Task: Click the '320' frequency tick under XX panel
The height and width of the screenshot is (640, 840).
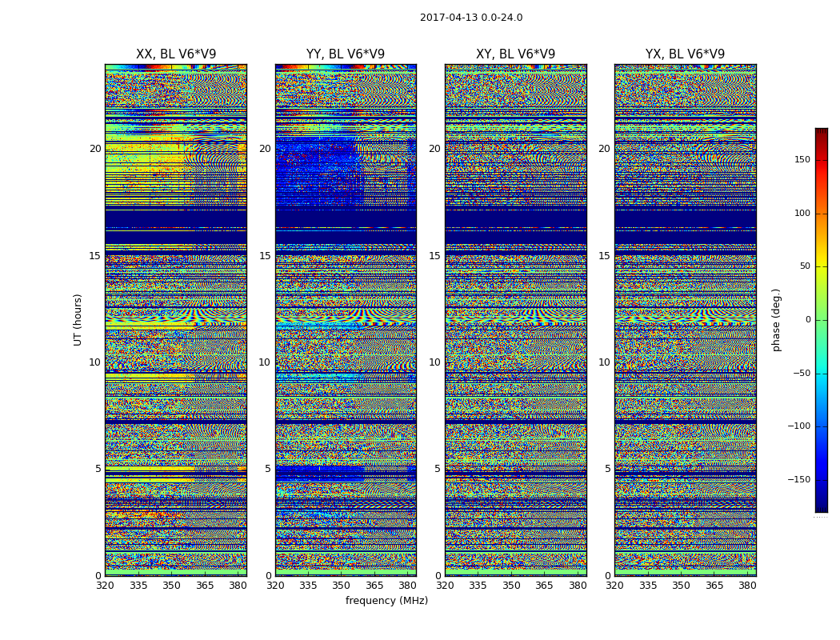Action: pos(105,586)
